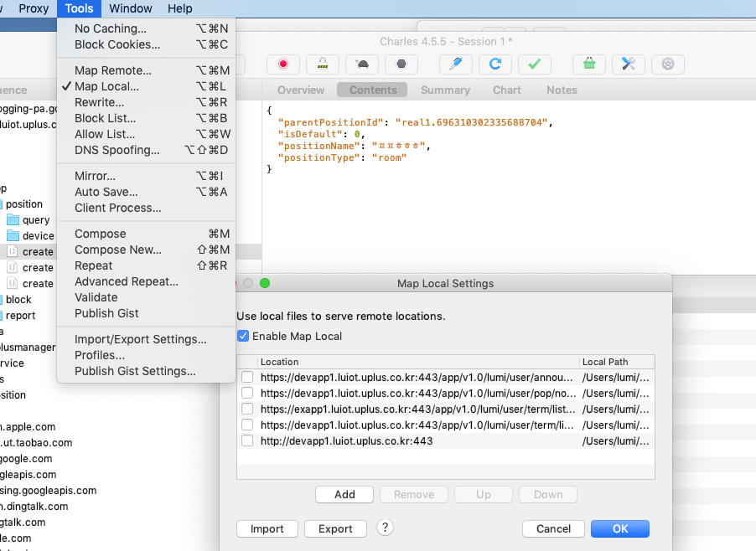Choose Block List... menu item
Viewport: 756px width, 551px height.
coord(146,118)
